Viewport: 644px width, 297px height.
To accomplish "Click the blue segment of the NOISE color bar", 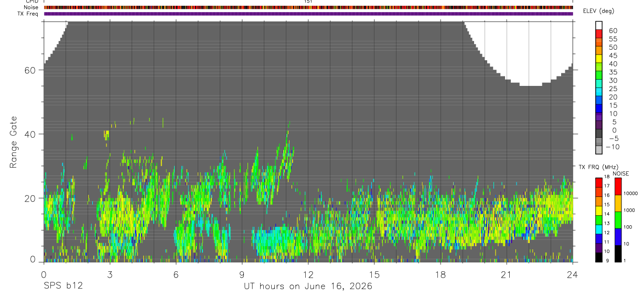I will click(617, 237).
